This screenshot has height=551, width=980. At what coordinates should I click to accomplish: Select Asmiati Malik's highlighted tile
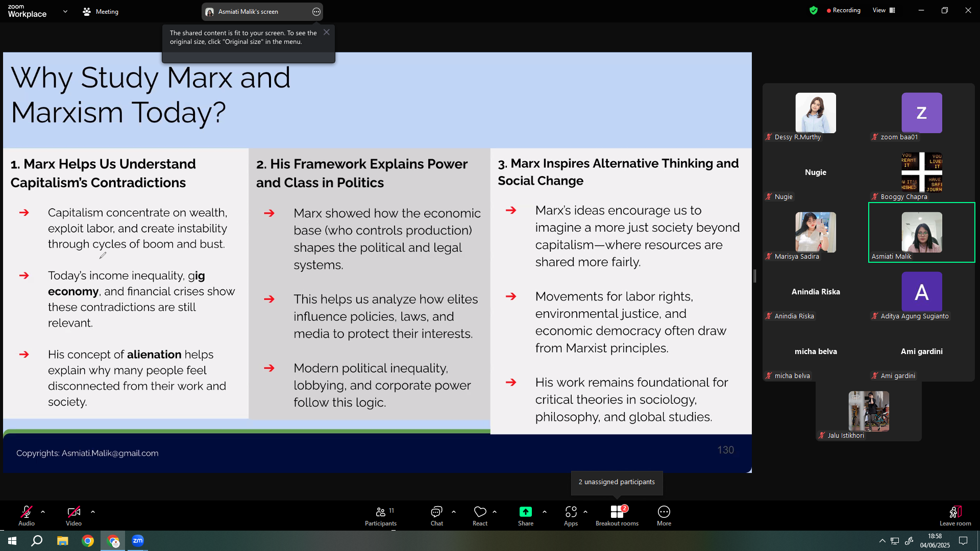(x=922, y=233)
